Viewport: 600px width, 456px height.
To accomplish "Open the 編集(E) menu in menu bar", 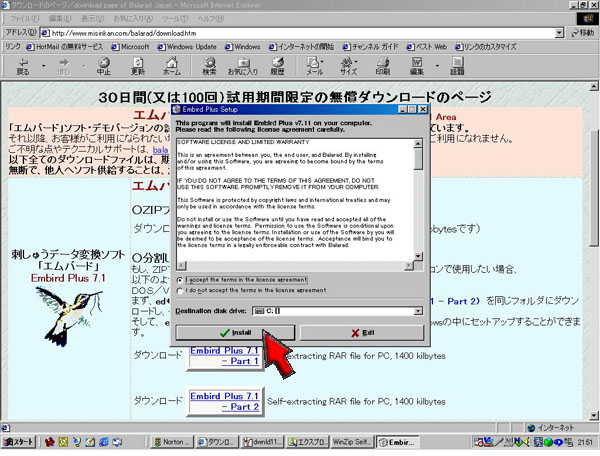I will [60, 18].
